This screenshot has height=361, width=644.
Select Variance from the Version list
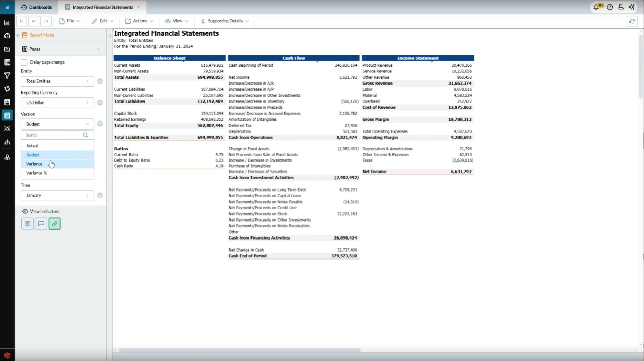(x=35, y=164)
